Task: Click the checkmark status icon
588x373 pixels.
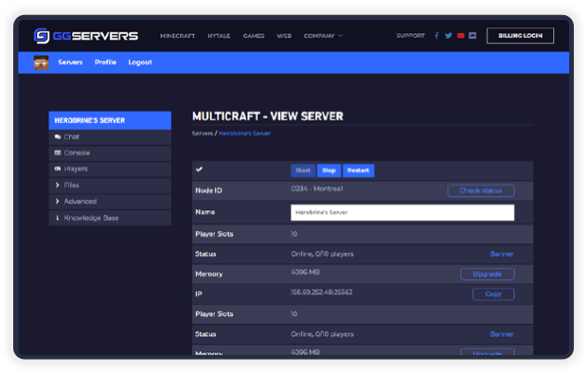Action: (199, 169)
